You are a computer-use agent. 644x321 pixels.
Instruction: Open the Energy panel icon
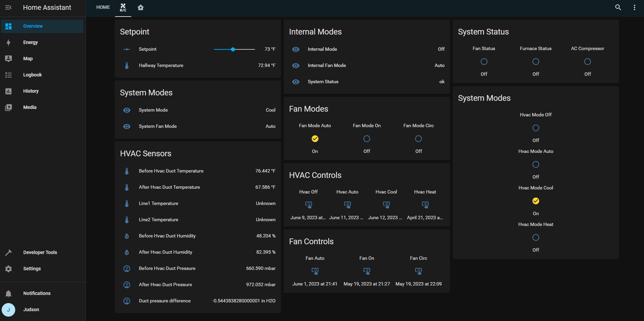8,42
